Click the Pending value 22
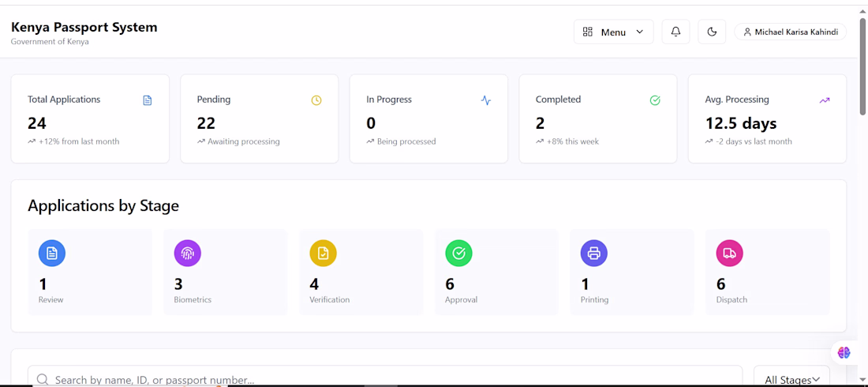The width and height of the screenshot is (868, 387). (x=206, y=123)
